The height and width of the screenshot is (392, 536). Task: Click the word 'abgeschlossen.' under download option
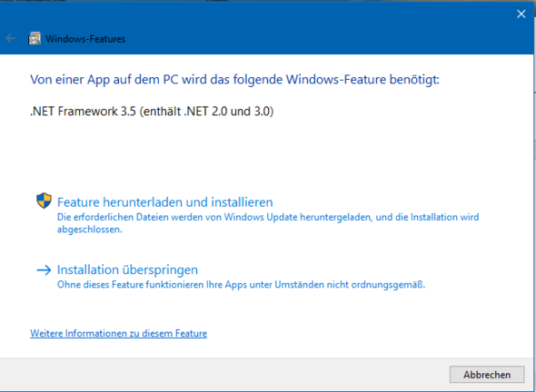point(90,230)
